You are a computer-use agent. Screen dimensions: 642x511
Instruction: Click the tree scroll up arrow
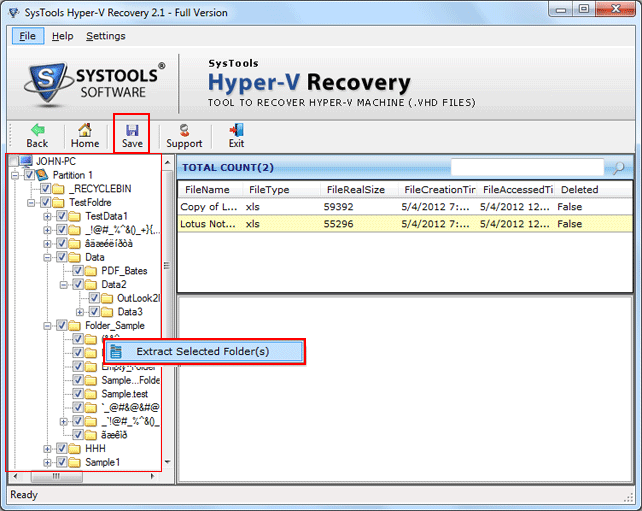[x=167, y=163]
